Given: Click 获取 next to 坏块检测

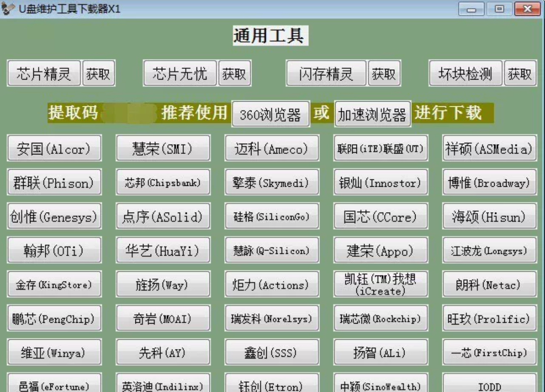Looking at the screenshot, I should coord(520,73).
